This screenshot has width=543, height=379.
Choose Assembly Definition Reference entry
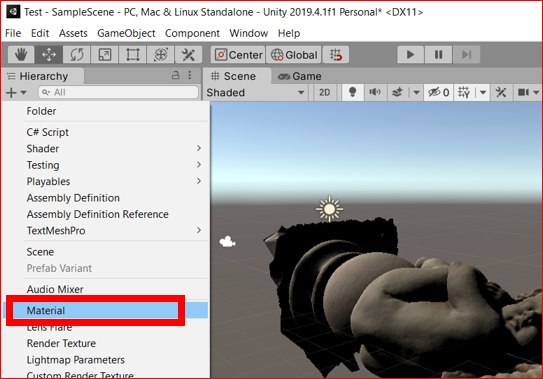click(x=106, y=214)
